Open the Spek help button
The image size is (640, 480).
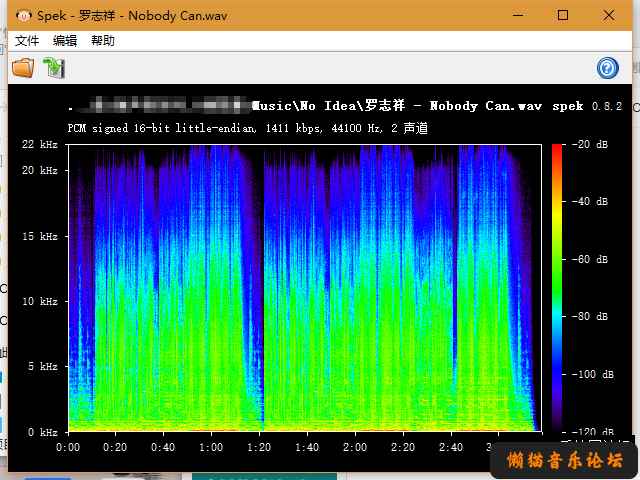[608, 68]
